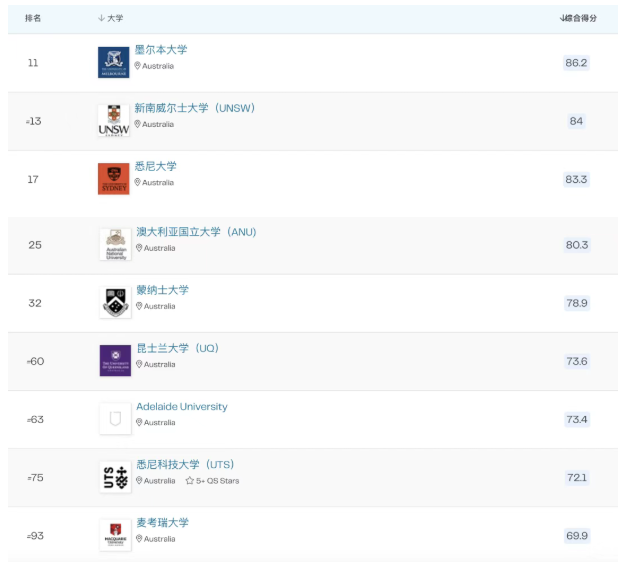This screenshot has height=569, width=629.
Task: Click the University of Melbourne logo
Action: [x=114, y=62]
